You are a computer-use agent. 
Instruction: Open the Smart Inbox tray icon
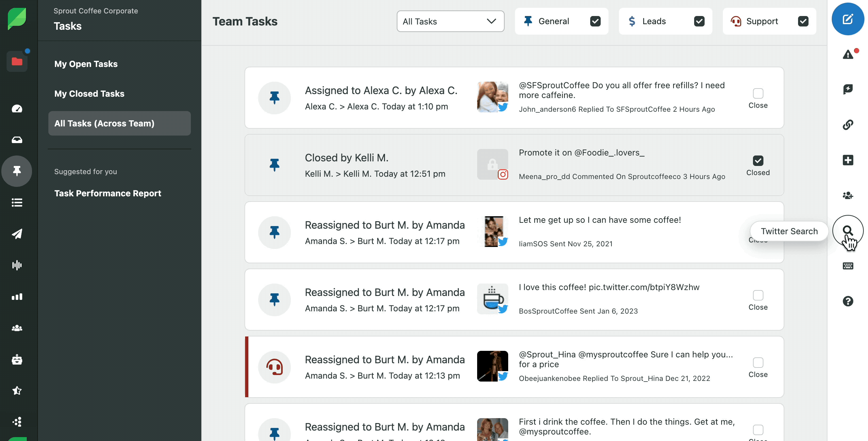click(x=17, y=139)
